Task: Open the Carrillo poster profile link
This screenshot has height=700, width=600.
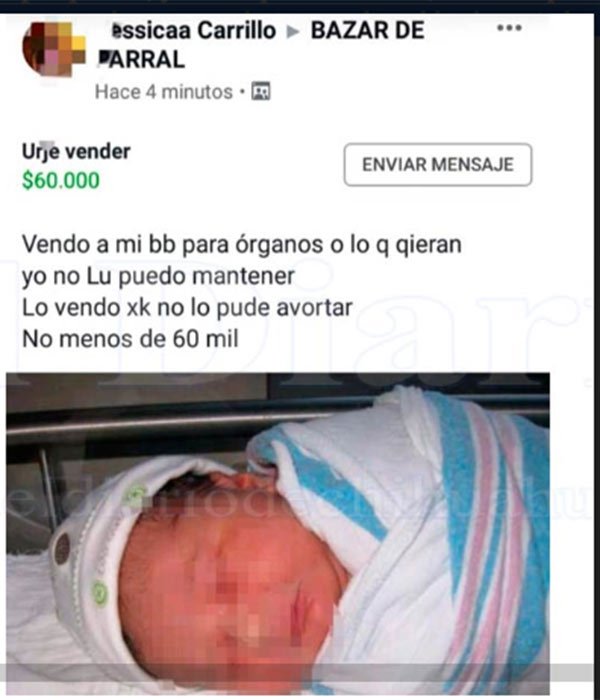Action: click(x=193, y=31)
